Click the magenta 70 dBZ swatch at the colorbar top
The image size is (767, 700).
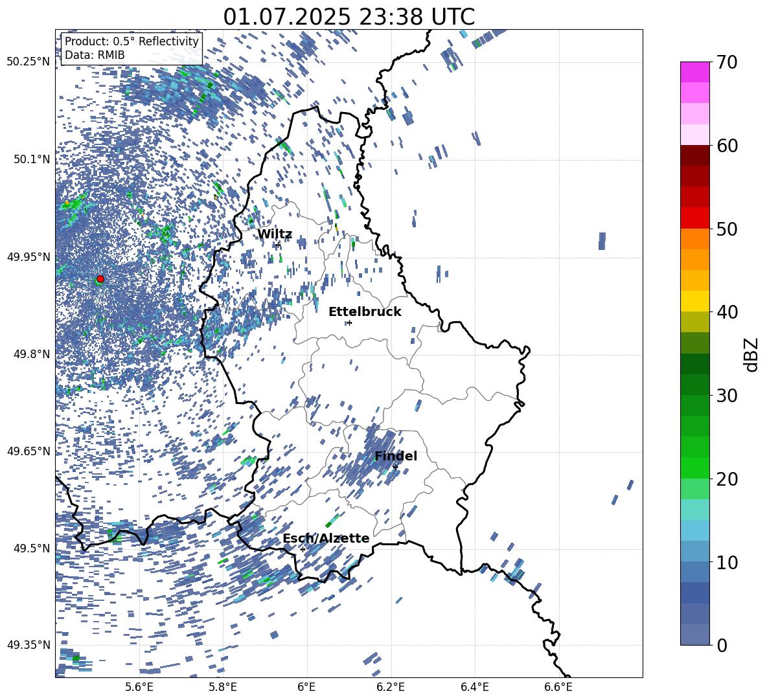coord(694,72)
